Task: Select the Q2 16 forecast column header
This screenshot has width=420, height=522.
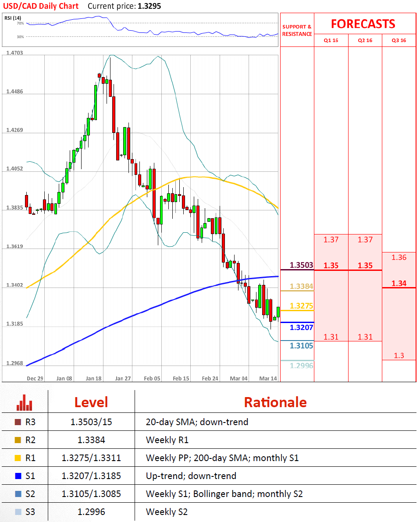Action: tap(365, 40)
